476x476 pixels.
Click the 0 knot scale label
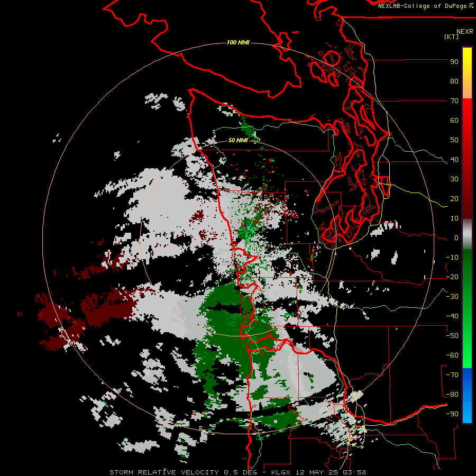[456, 237]
